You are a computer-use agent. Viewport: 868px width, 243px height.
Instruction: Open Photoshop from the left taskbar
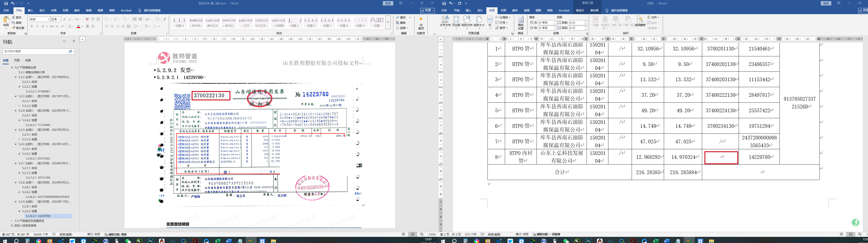click(x=151, y=241)
